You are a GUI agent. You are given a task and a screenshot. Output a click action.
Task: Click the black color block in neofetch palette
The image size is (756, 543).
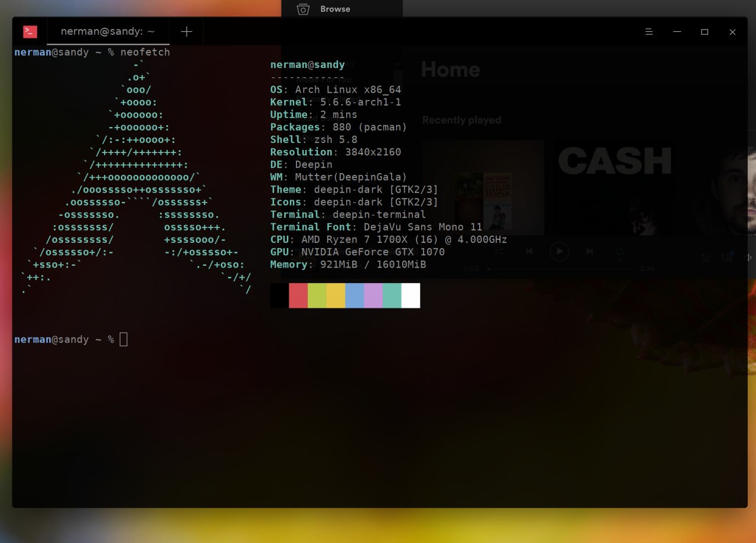tap(279, 295)
